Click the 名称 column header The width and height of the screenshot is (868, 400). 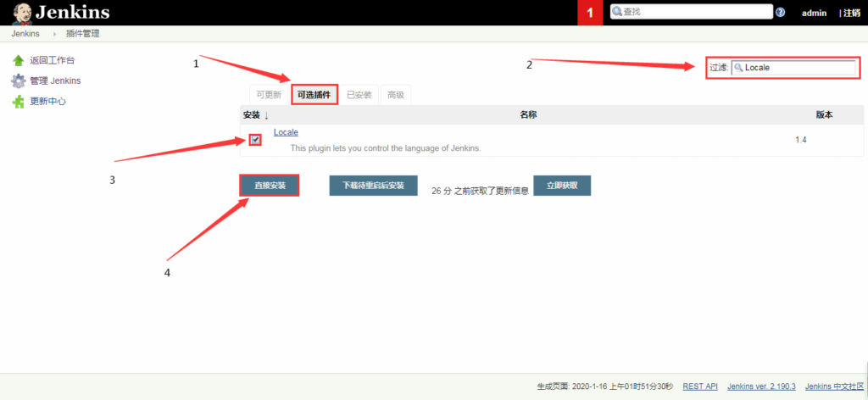tap(528, 115)
